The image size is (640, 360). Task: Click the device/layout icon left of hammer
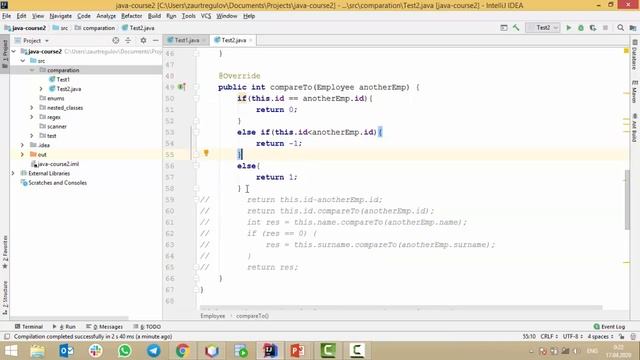(504, 28)
